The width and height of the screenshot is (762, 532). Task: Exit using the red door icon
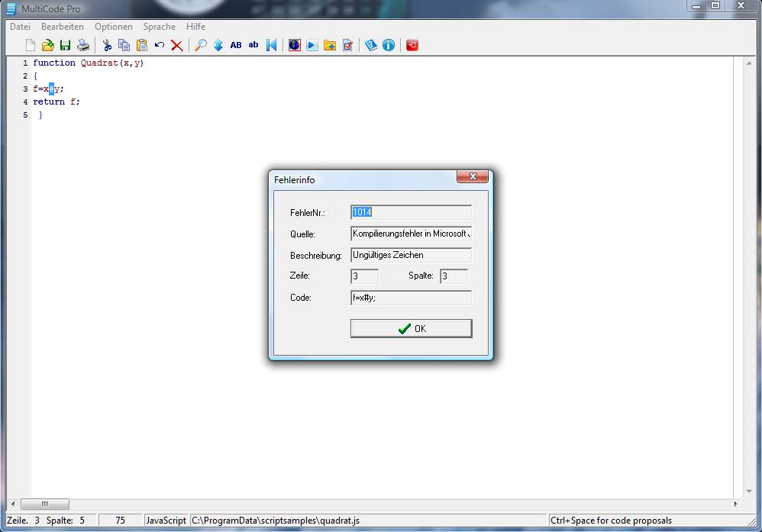(x=412, y=45)
